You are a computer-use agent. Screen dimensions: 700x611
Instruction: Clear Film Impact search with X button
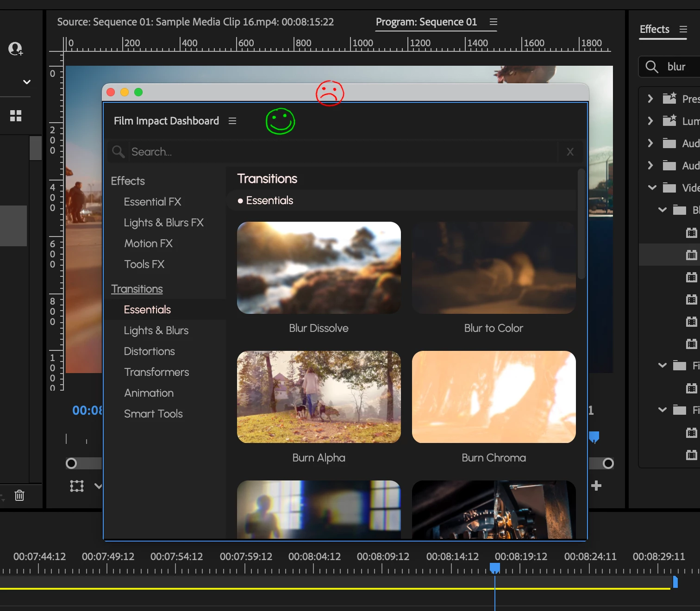570,152
